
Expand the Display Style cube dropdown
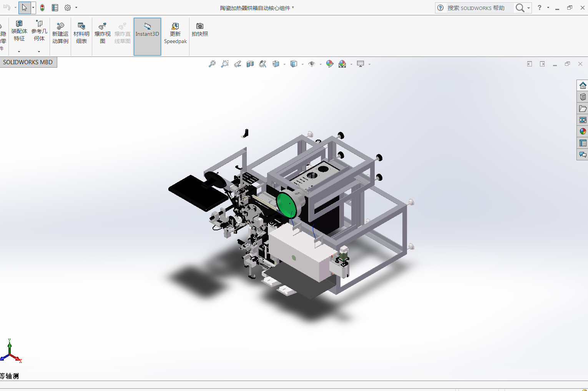tap(302, 65)
